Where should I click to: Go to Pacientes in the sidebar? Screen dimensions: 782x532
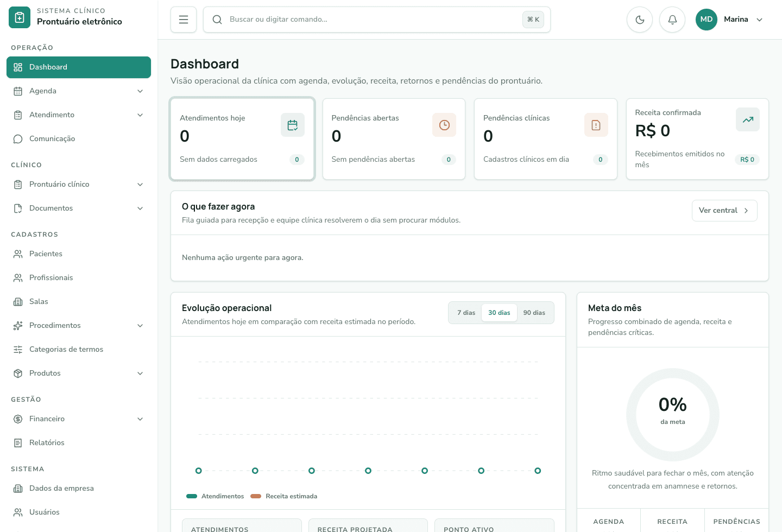coord(79,254)
